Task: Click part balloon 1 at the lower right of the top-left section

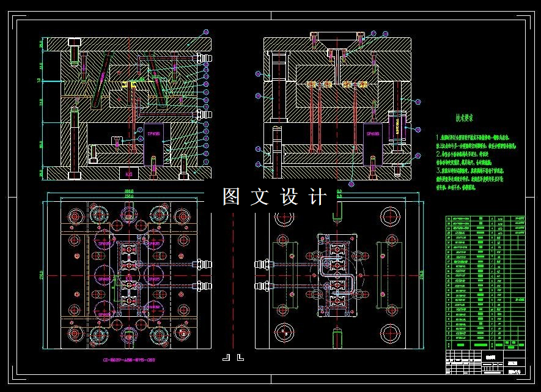Action: pyautogui.click(x=206, y=162)
